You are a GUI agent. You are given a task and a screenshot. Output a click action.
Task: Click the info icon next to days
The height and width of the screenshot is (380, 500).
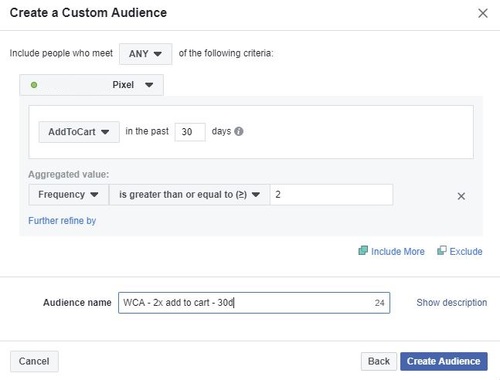[x=239, y=131]
